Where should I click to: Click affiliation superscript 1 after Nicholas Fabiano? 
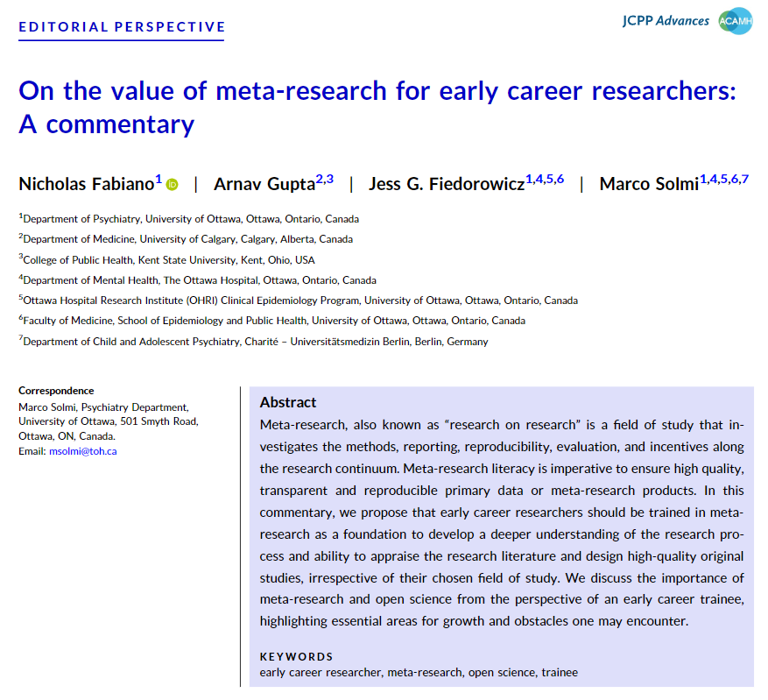pos(159,180)
